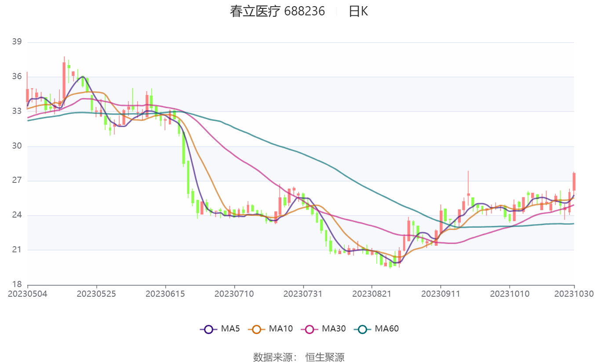598x364 pixels.
Task: Click the 39 price label on y-axis
Action: pyautogui.click(x=17, y=42)
